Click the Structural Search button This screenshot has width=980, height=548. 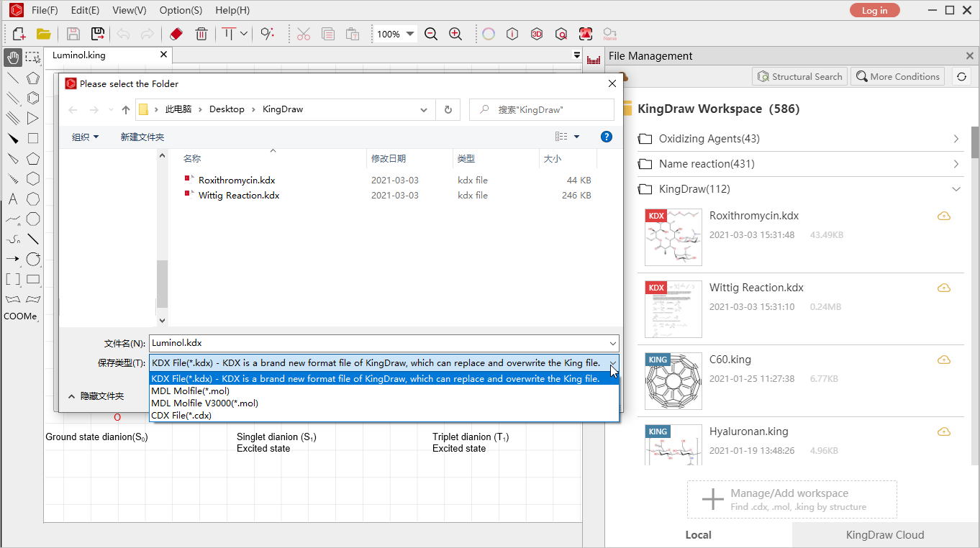click(799, 77)
